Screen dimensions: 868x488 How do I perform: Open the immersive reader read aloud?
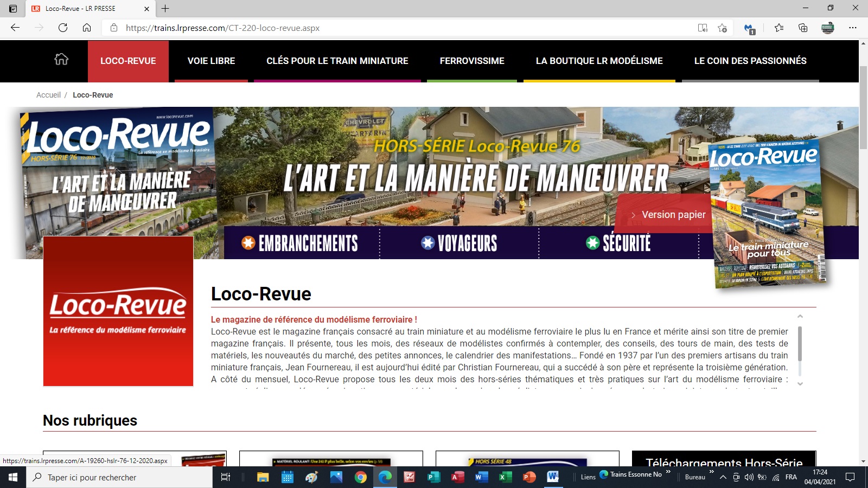click(703, 28)
